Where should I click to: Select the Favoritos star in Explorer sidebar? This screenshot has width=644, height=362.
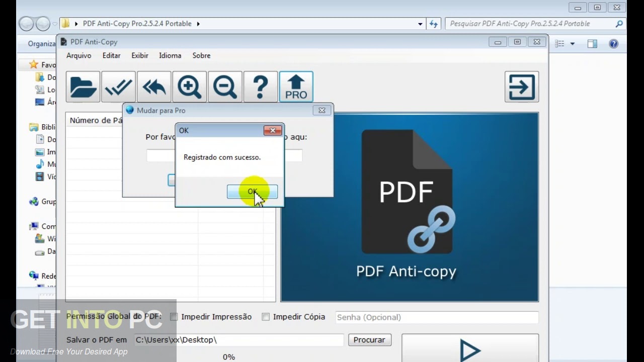[34, 64]
